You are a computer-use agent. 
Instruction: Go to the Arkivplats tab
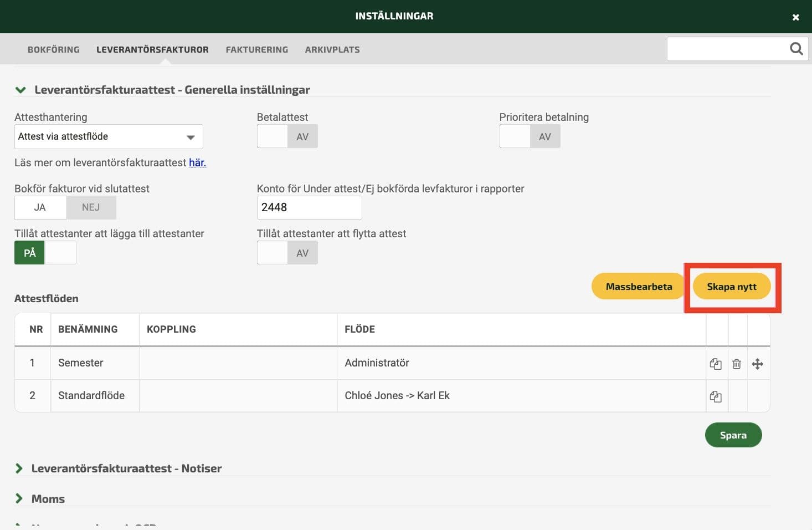[332, 49]
